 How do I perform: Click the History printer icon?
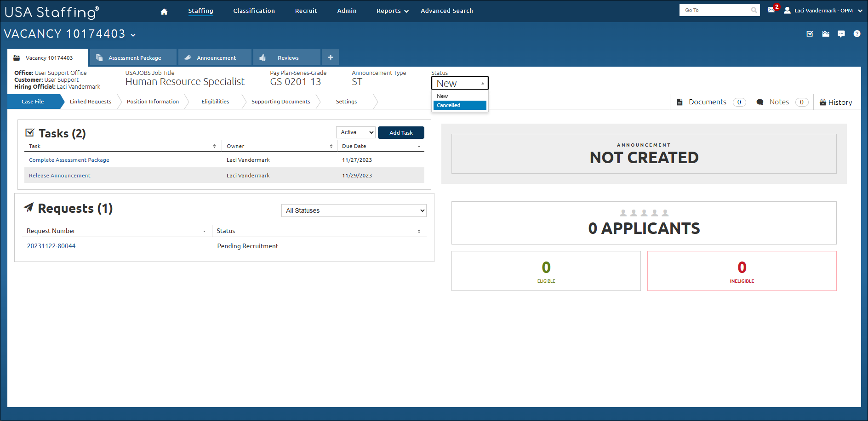(x=823, y=102)
